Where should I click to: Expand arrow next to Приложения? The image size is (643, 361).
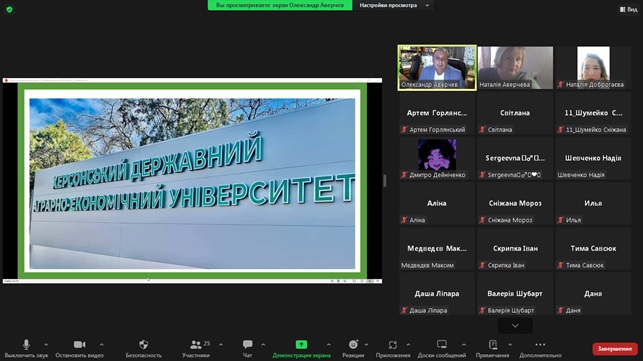408,345
